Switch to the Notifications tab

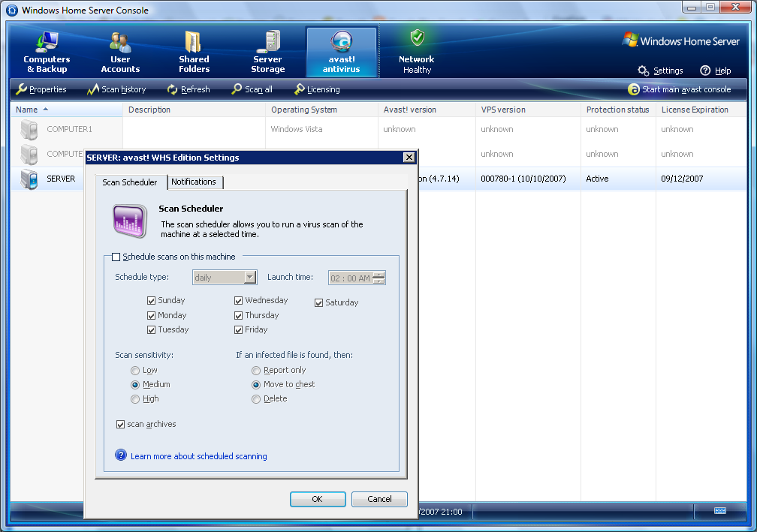tap(194, 182)
